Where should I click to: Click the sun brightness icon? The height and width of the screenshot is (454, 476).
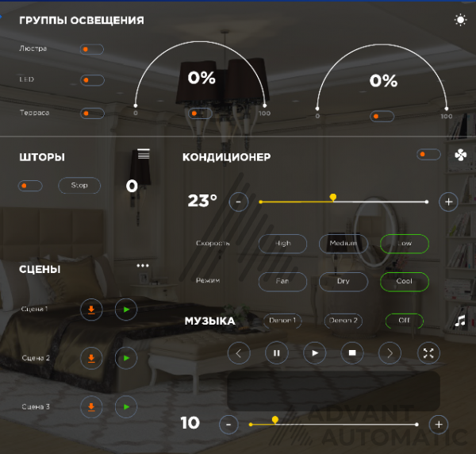pyautogui.click(x=460, y=20)
